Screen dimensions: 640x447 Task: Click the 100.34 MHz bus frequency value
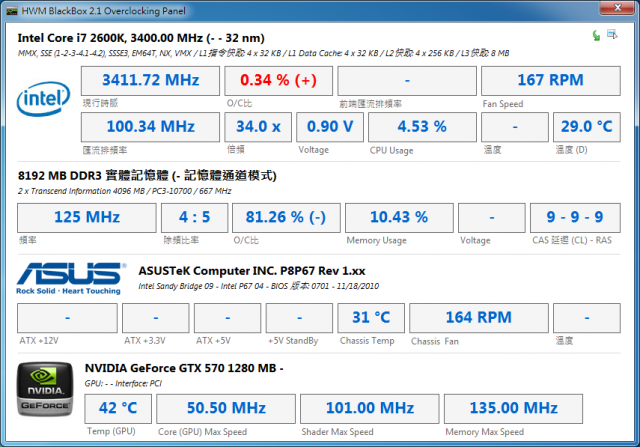150,127
